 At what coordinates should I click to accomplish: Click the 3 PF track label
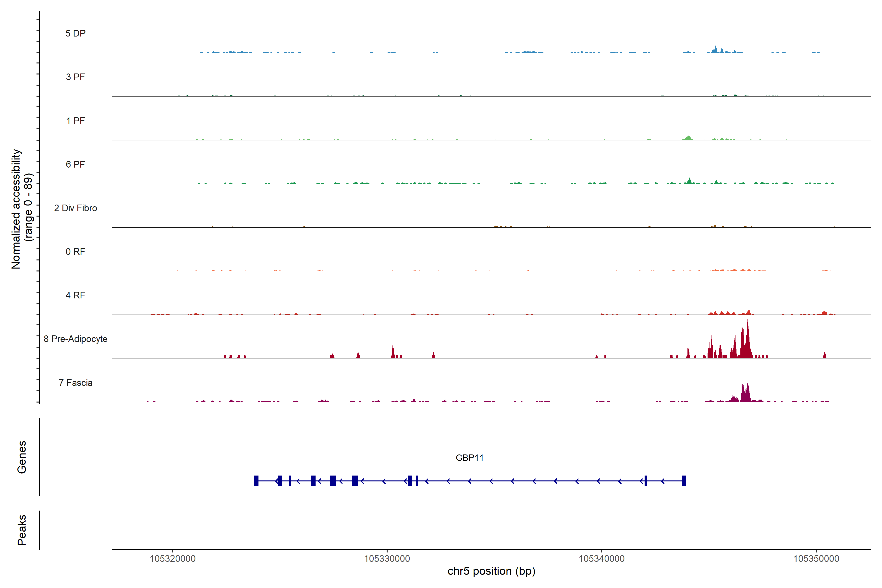click(x=75, y=77)
